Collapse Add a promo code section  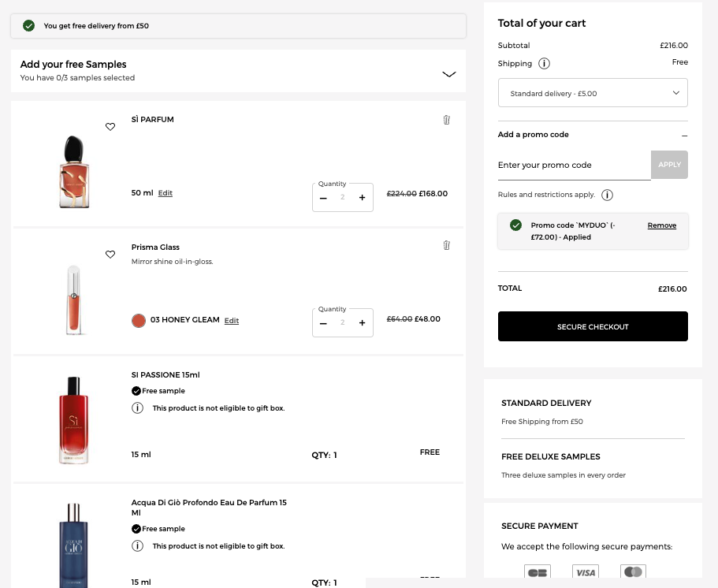pyautogui.click(x=684, y=136)
